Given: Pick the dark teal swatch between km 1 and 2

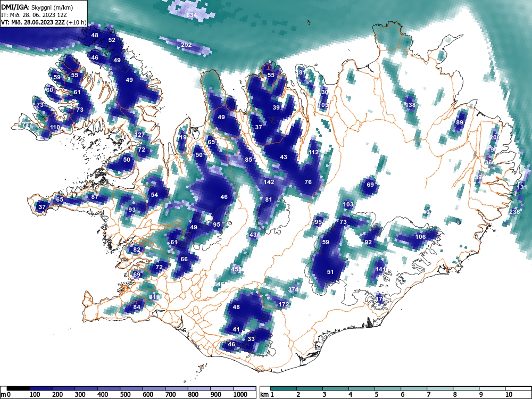Looking at the screenshot, I should (x=284, y=388).
